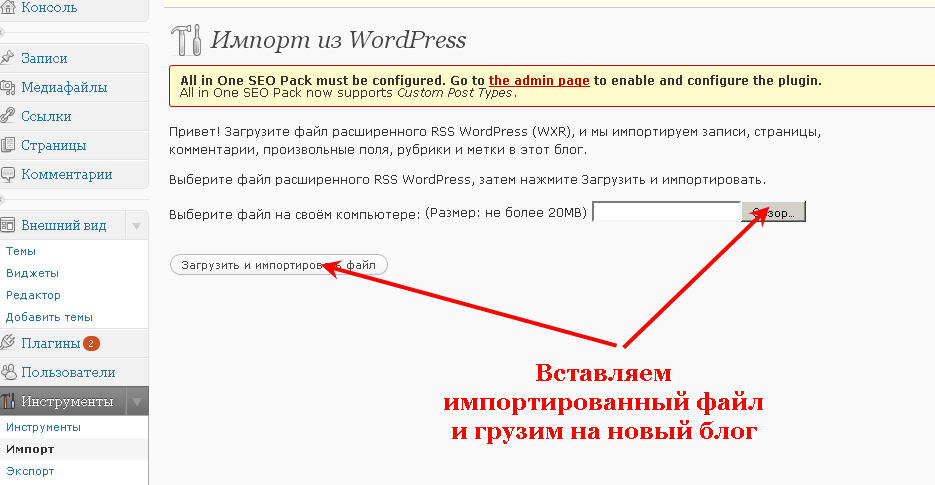Click the text 'Custom Post Types'

tap(454, 93)
